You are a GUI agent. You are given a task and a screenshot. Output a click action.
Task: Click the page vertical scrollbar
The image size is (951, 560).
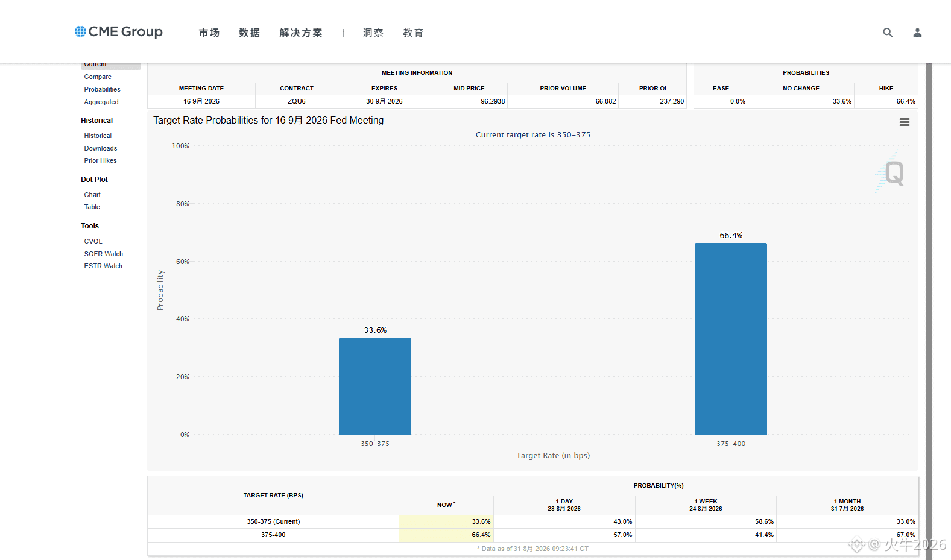tap(929, 311)
